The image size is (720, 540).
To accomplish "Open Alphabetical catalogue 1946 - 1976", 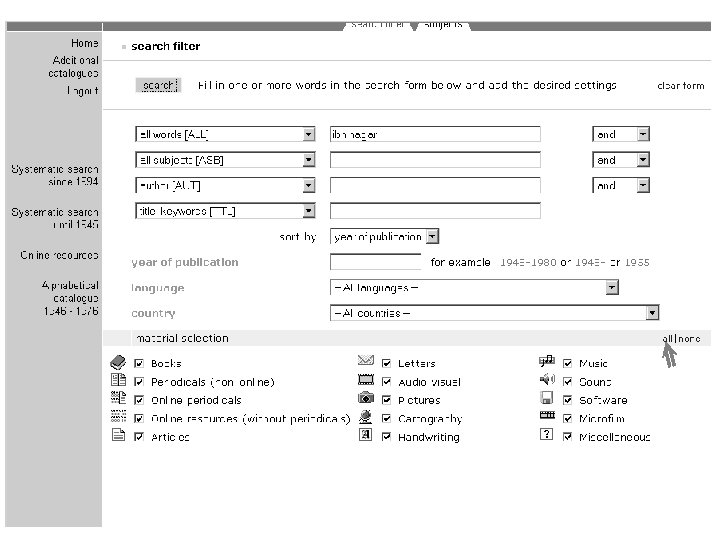I will coord(70,298).
